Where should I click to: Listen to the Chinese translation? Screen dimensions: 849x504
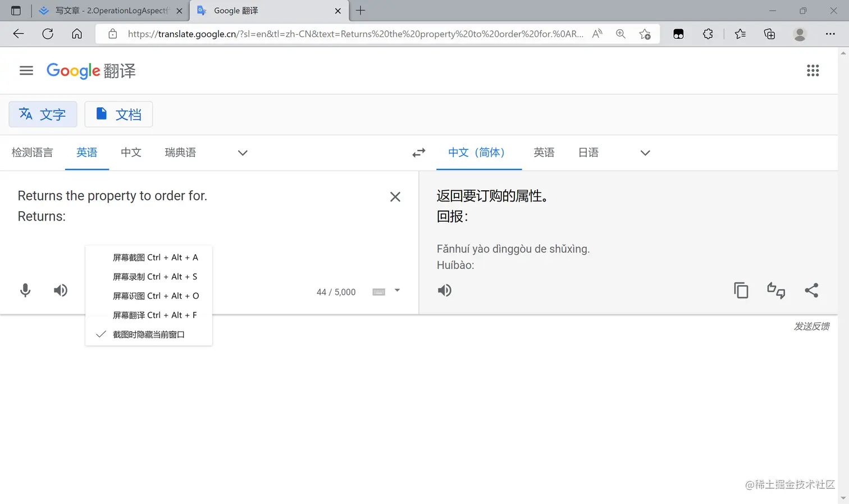pyautogui.click(x=445, y=290)
